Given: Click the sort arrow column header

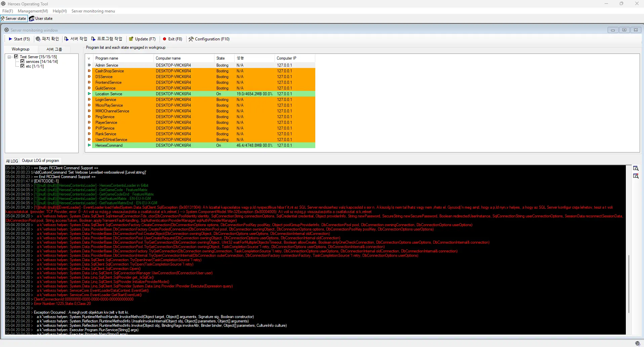Looking at the screenshot, I should tap(89, 58).
